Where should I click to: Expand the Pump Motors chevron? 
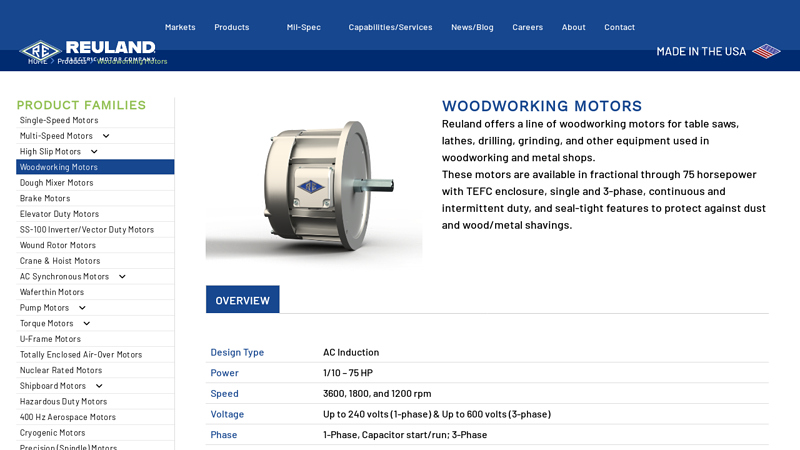[82, 308]
